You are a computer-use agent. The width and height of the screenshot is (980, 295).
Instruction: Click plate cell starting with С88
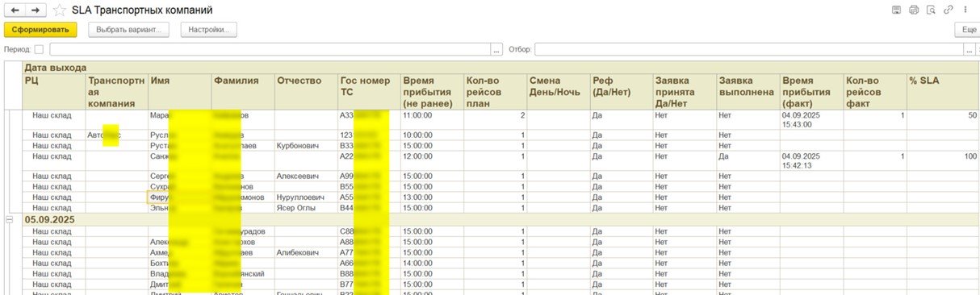[369, 231]
